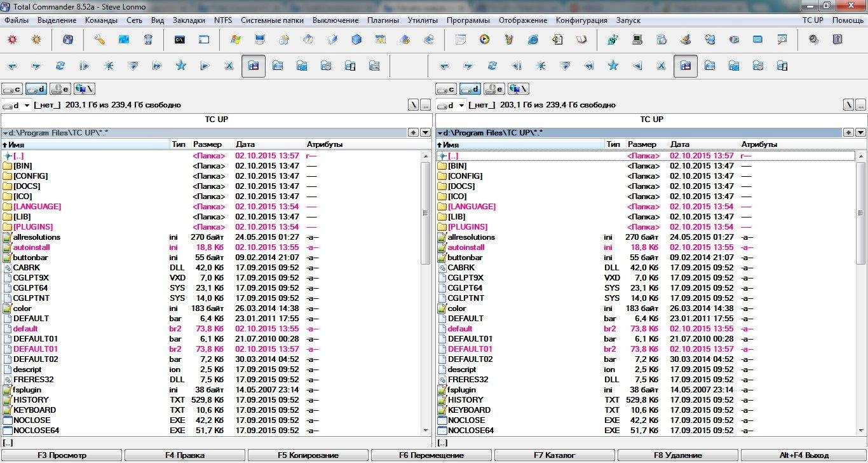Click the F7 Каталог button
The width and height of the screenshot is (868, 463).
click(x=555, y=455)
